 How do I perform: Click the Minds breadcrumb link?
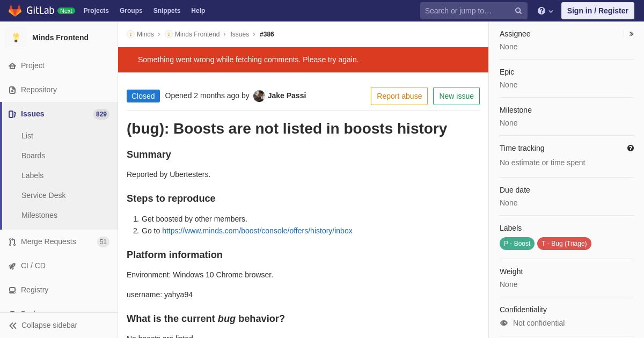pyautogui.click(x=145, y=34)
